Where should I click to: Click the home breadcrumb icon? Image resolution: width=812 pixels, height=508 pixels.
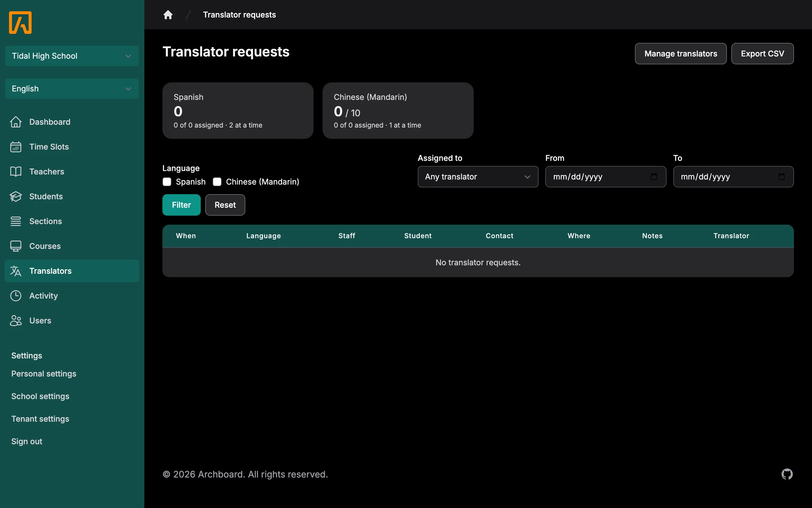[168, 15]
